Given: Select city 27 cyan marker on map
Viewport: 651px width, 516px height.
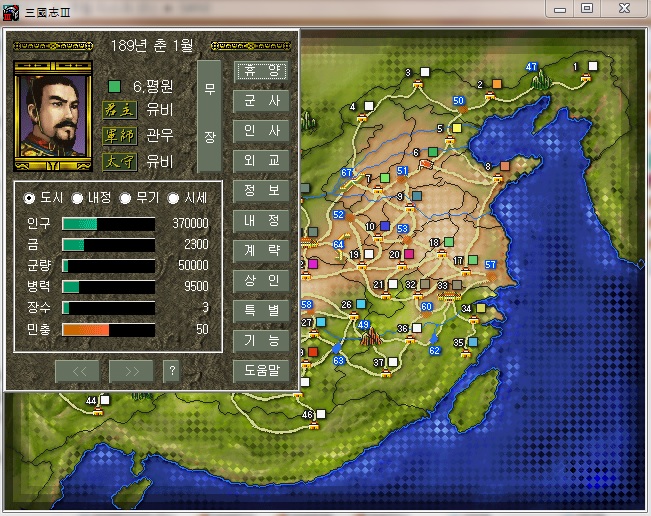Looking at the screenshot, I should coord(321,322).
